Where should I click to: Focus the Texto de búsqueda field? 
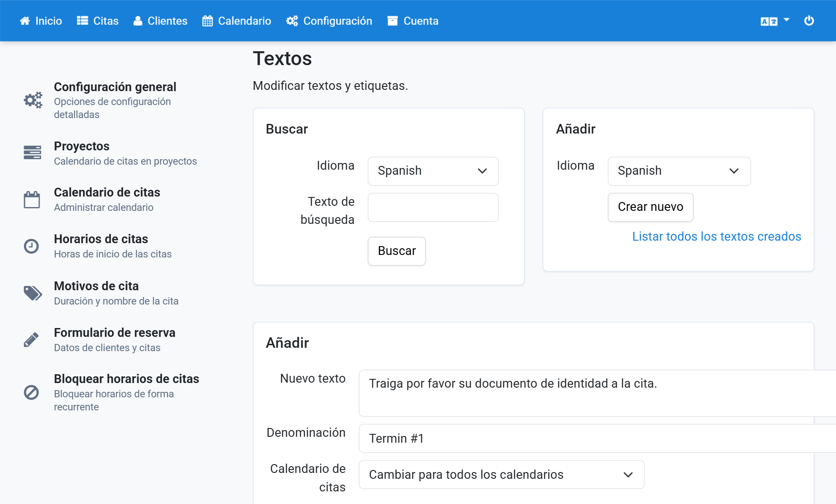pos(433,207)
